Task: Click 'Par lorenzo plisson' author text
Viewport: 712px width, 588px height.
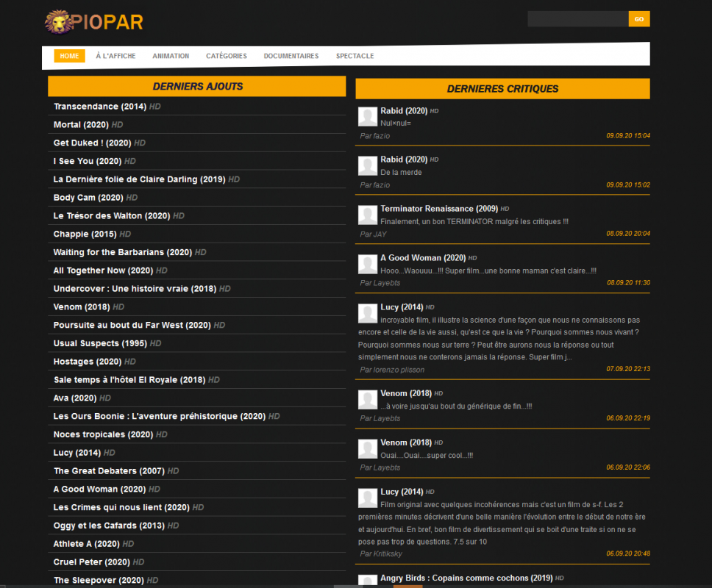Action: [x=392, y=370]
